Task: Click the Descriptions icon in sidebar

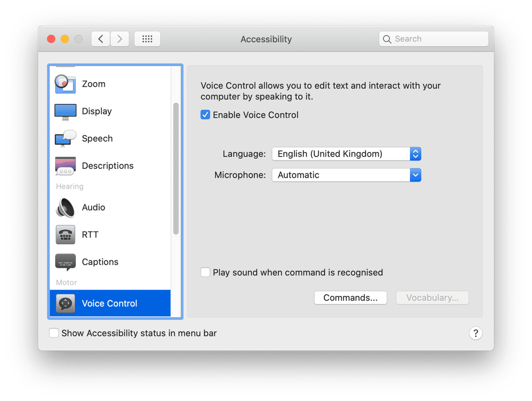Action: pos(65,166)
